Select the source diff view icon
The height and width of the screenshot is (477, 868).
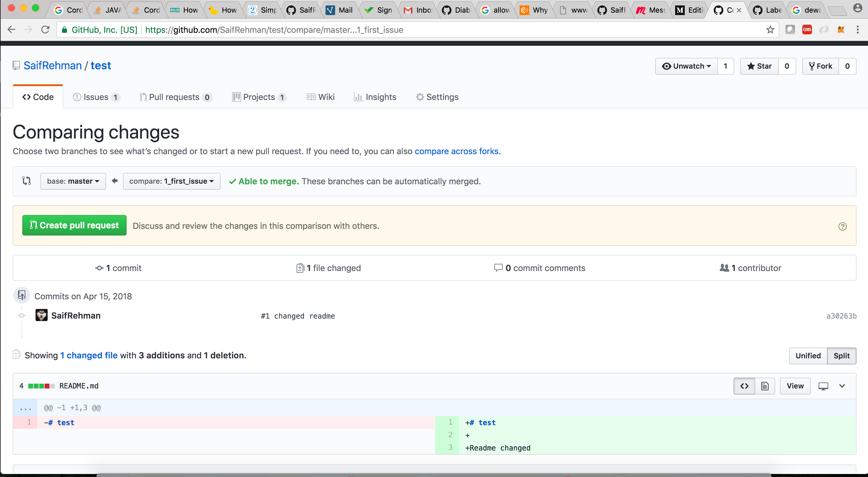[x=744, y=386]
